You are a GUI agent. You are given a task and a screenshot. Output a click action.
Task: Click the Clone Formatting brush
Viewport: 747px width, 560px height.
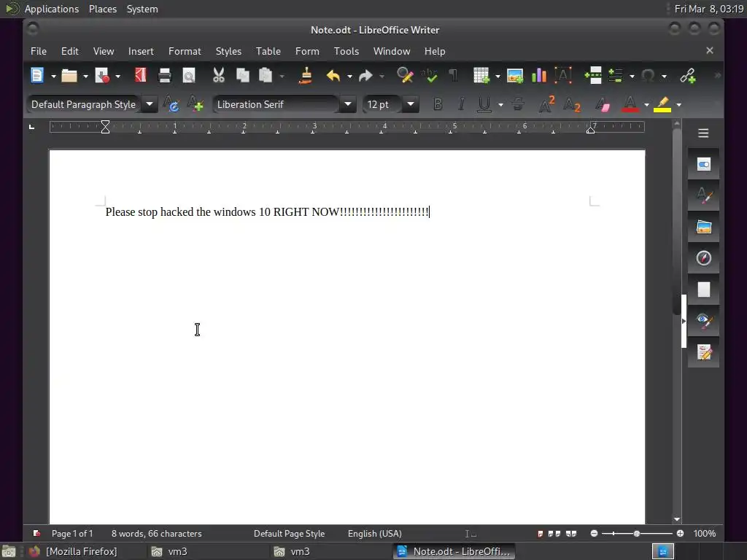click(306, 75)
